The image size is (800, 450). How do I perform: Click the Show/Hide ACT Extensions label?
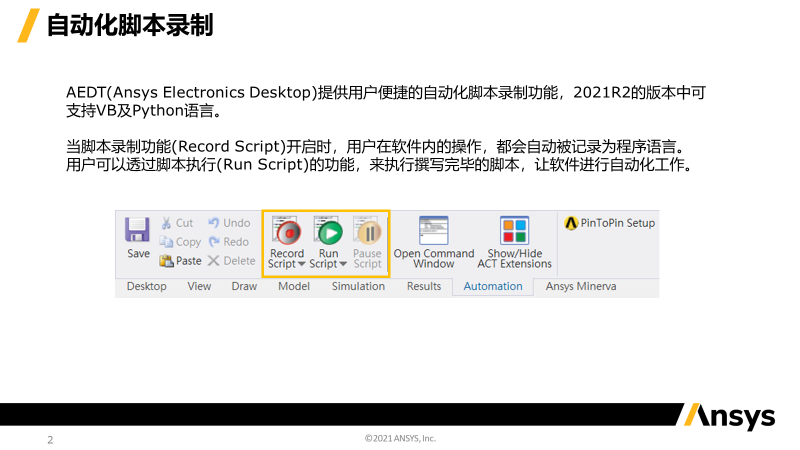(x=514, y=259)
